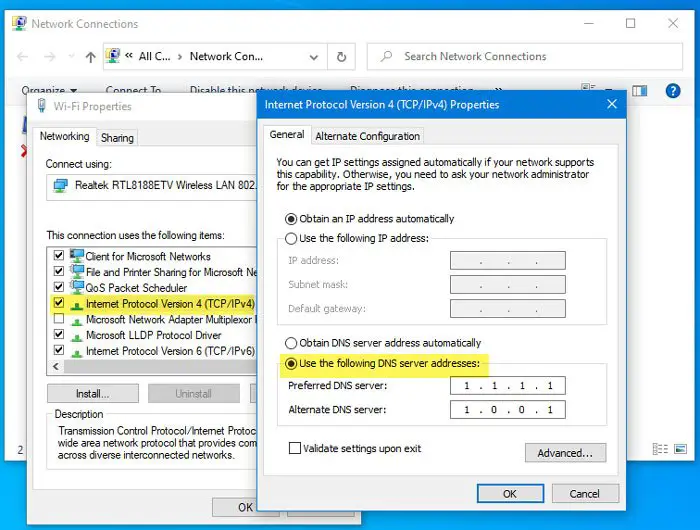Refresh the Network Connections window
This screenshot has width=700, height=530.
(x=341, y=57)
